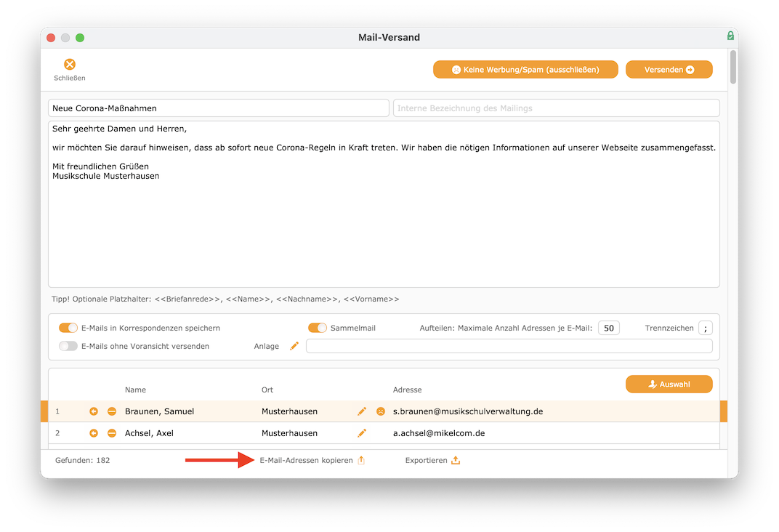Screen dimensions: 779x532
Task: Edit maximum addresses per email field 50
Action: coord(609,328)
